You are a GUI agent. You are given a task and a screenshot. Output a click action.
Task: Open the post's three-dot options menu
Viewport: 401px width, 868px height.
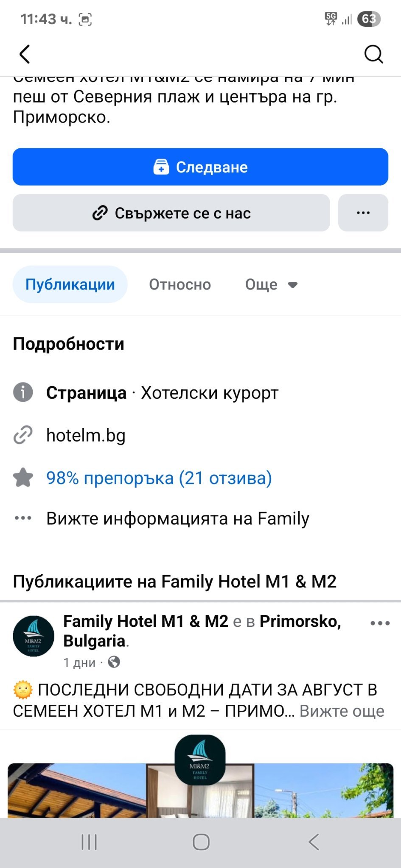(380, 623)
